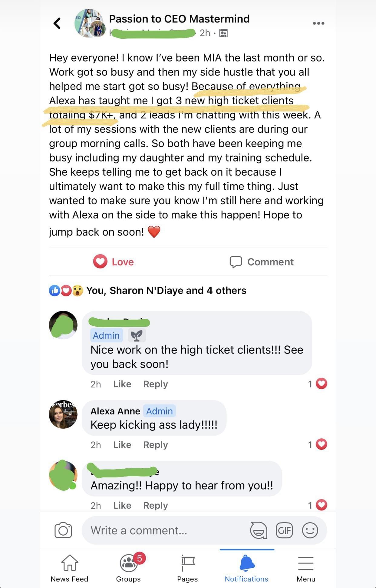Open the hamburger Menu tab

pyautogui.click(x=306, y=568)
